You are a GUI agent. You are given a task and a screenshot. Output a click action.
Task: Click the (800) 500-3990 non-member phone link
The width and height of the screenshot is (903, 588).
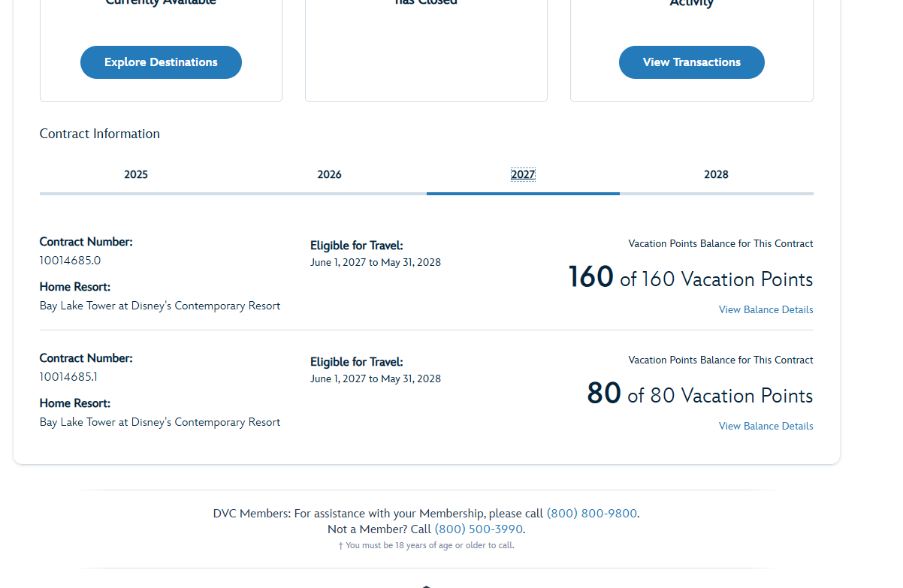pos(478,529)
